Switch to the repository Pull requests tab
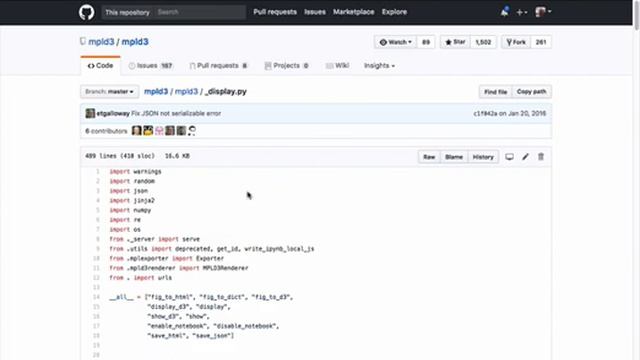The height and width of the screenshot is (360, 640). pos(218,66)
